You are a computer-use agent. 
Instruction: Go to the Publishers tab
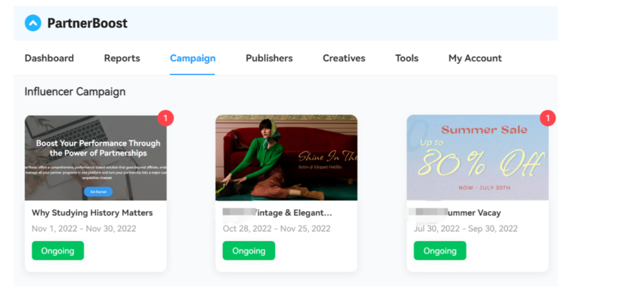click(269, 58)
